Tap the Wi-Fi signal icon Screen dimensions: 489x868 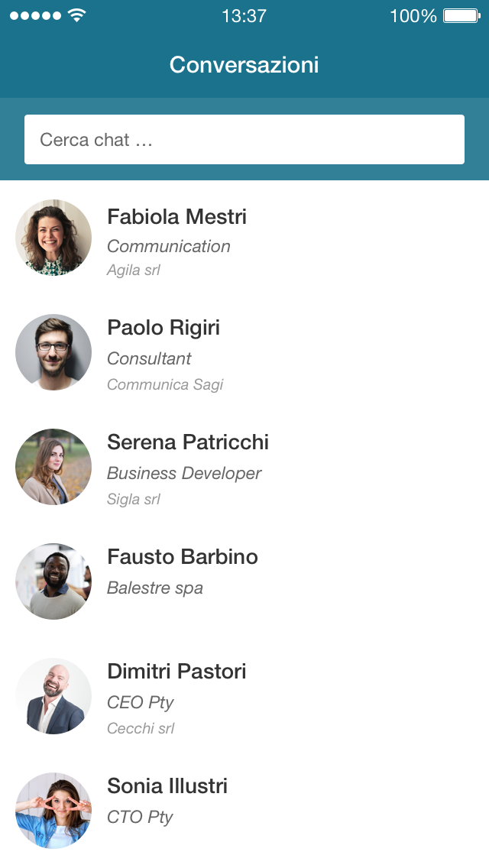pyautogui.click(x=76, y=16)
